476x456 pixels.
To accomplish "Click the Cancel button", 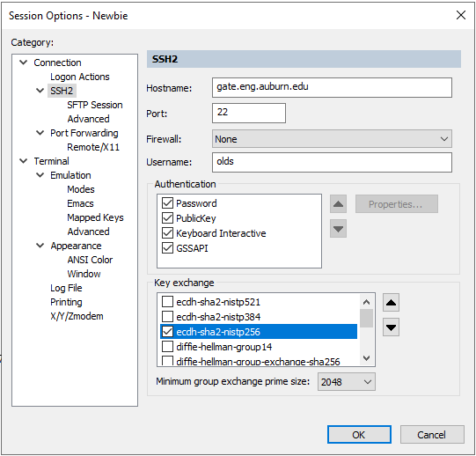I will click(432, 434).
